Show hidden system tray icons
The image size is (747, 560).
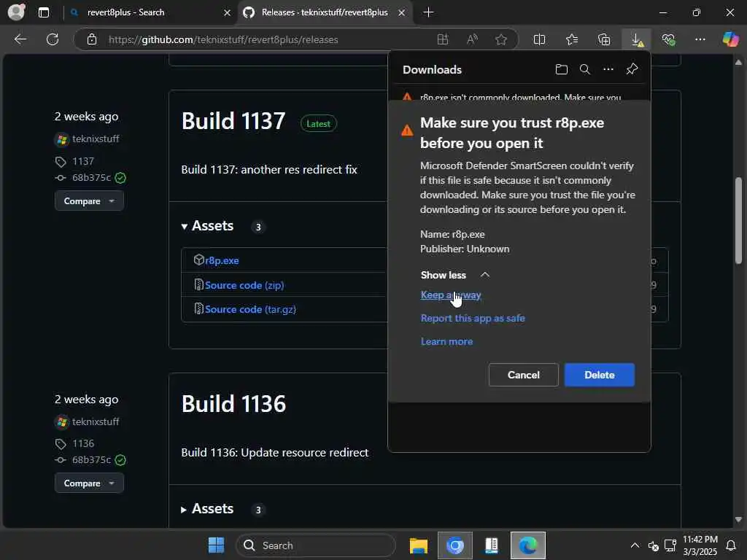635,545
